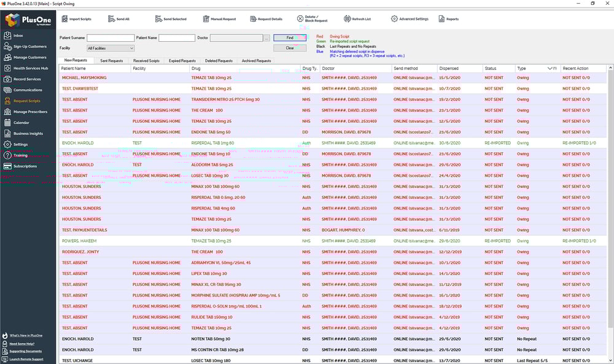The width and height of the screenshot is (614, 364).
Task: Click the Import Scripts toolbar icon
Action: tap(64, 19)
